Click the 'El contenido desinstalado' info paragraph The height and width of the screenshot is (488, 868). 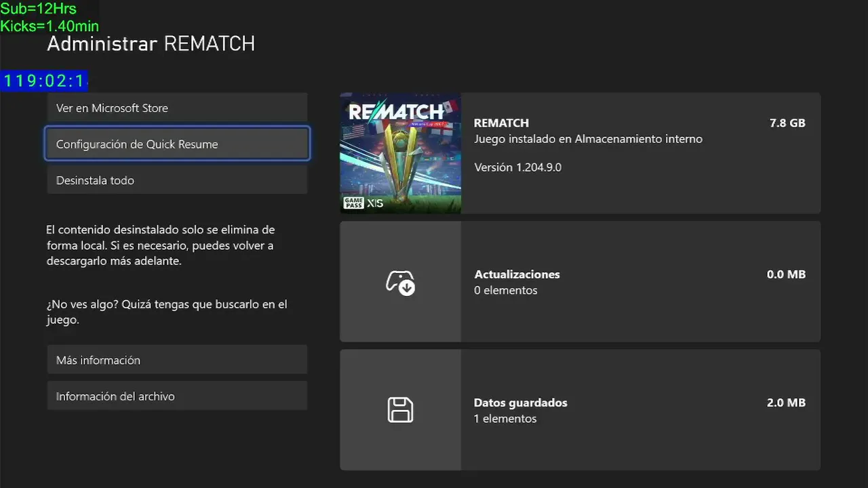161,245
